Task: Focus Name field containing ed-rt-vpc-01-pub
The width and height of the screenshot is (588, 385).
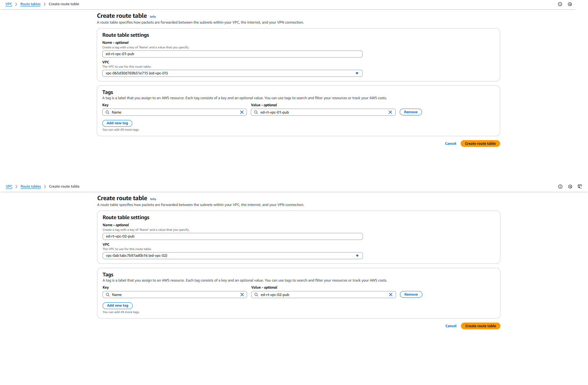Action: (232, 54)
